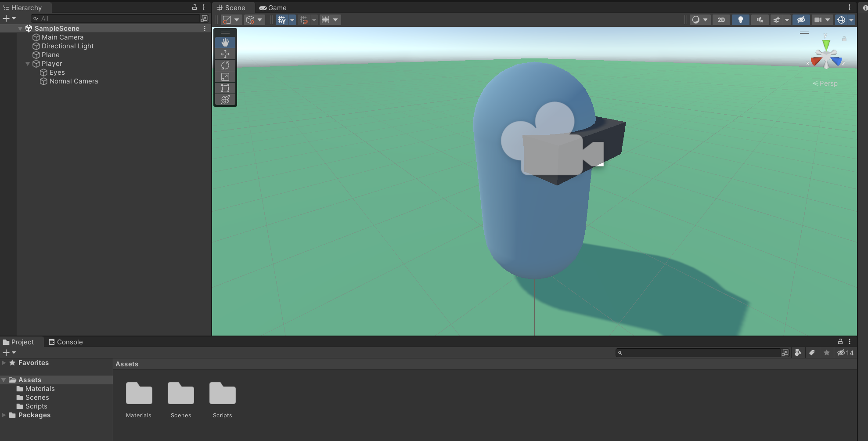The height and width of the screenshot is (441, 868).
Task: Click the snap increment ruler icon
Action: 325,20
